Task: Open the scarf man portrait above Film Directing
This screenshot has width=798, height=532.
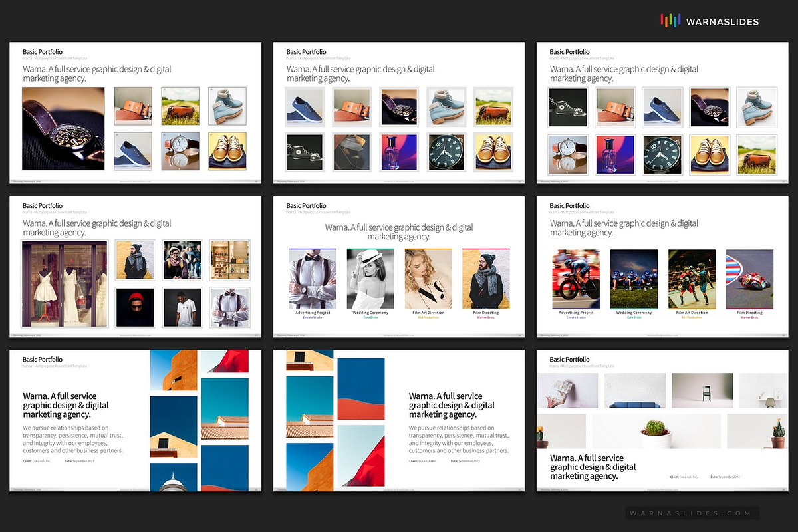Action: pos(486,279)
